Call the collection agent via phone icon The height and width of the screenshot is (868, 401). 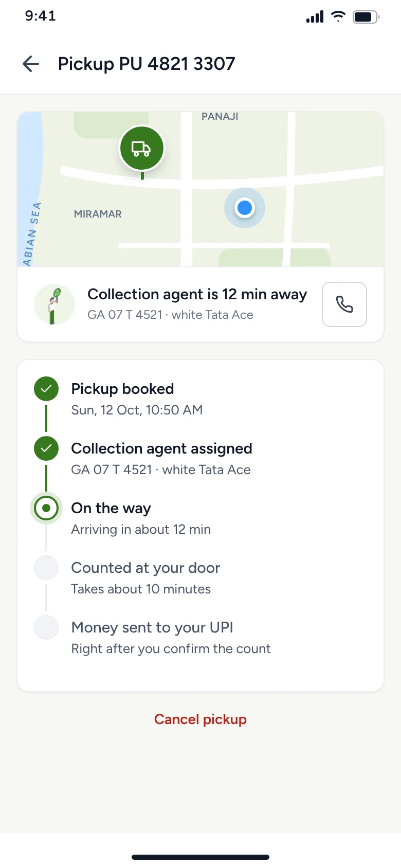344,304
